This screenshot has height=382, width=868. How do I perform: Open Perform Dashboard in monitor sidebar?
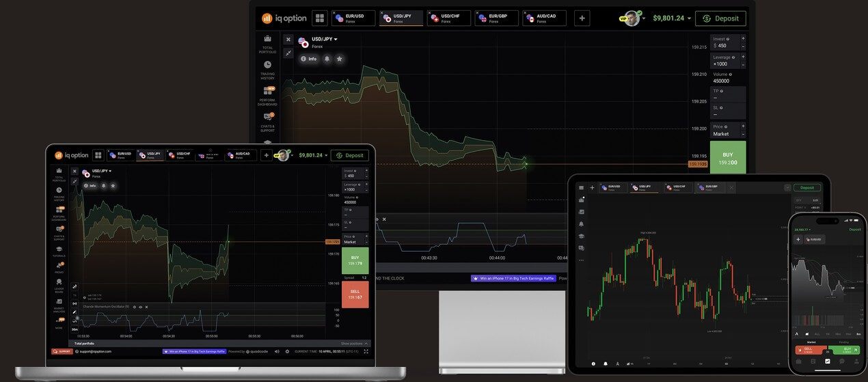pos(267,96)
